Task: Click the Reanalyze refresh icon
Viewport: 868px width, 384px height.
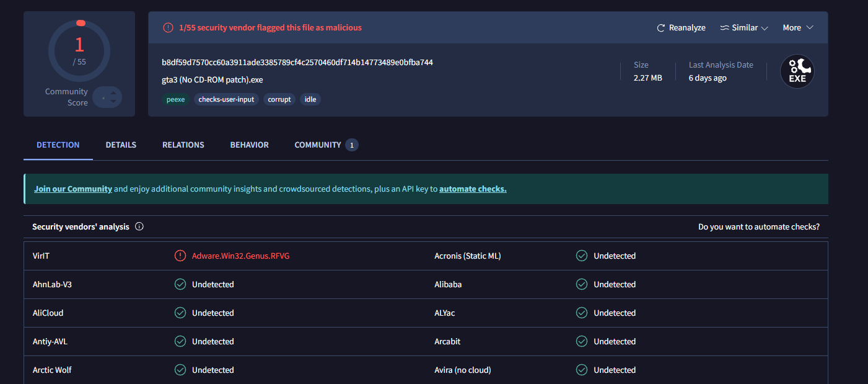Action: 661,28
